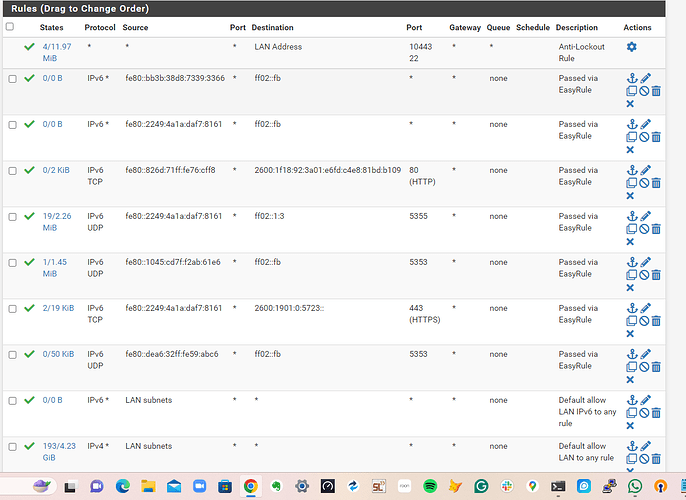Screen dimensions: 686x500
Task: Open WhatsApp from the taskbar
Action: (x=635, y=486)
